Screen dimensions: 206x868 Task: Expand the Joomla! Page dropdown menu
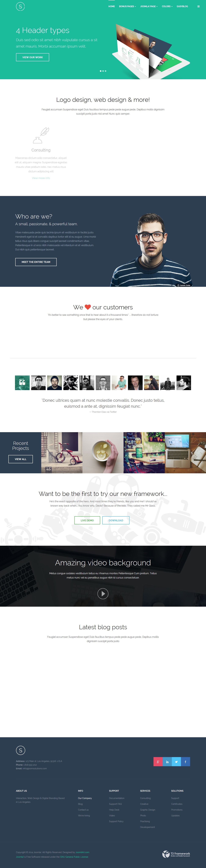tap(149, 6)
